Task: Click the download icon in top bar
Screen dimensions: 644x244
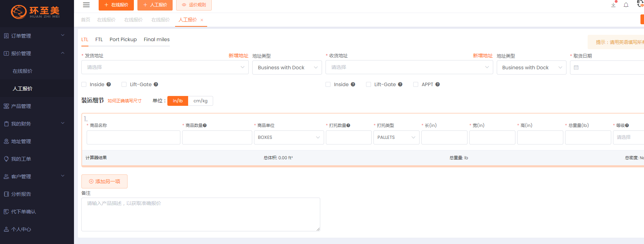Action: (613, 5)
